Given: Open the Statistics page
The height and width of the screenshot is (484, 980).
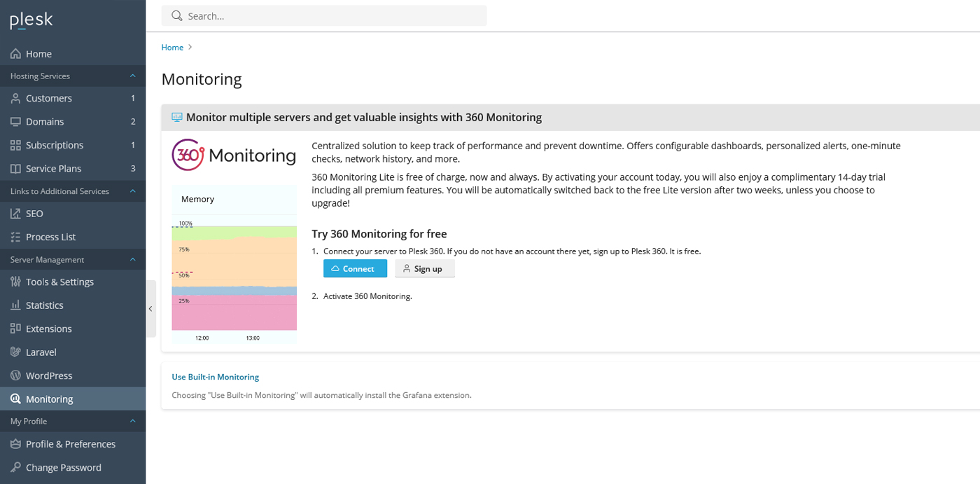Looking at the screenshot, I should click(44, 305).
